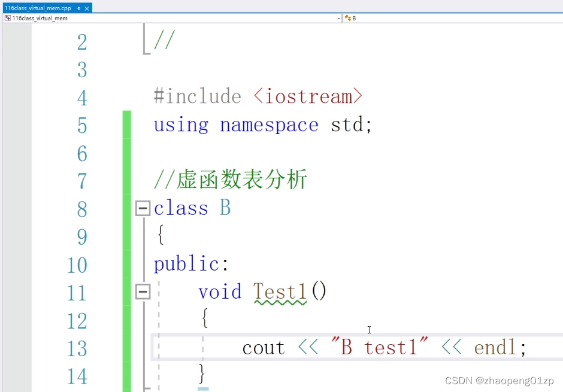Click 'std;' on line 5

[x=351, y=125]
